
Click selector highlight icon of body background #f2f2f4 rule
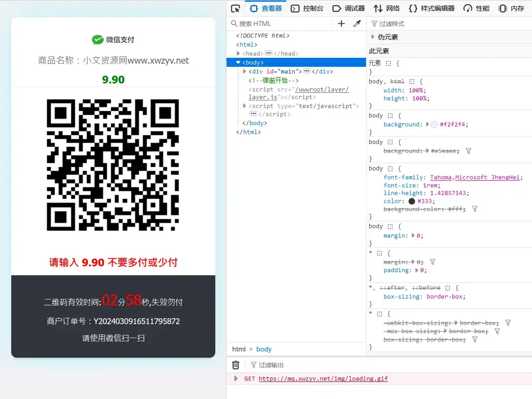pos(390,116)
